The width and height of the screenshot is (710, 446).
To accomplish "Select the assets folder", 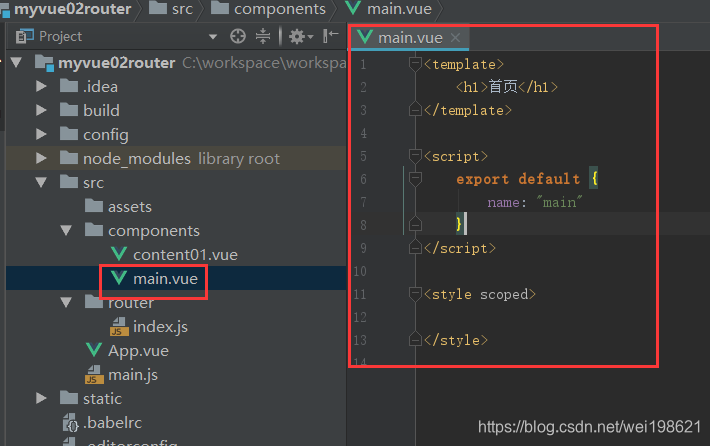I will click(x=130, y=206).
